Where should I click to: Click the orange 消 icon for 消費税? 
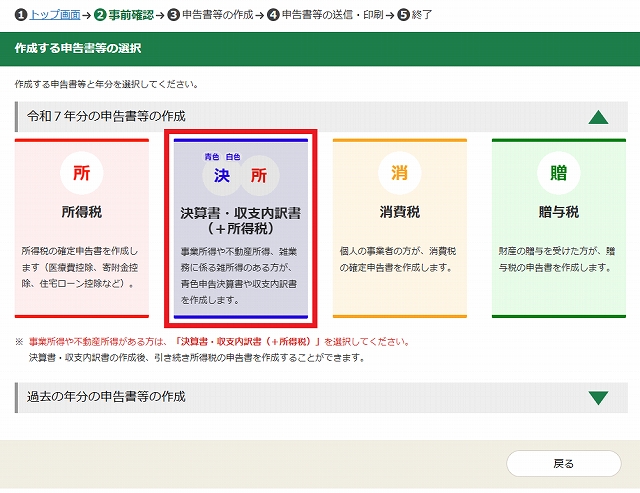pyautogui.click(x=399, y=173)
